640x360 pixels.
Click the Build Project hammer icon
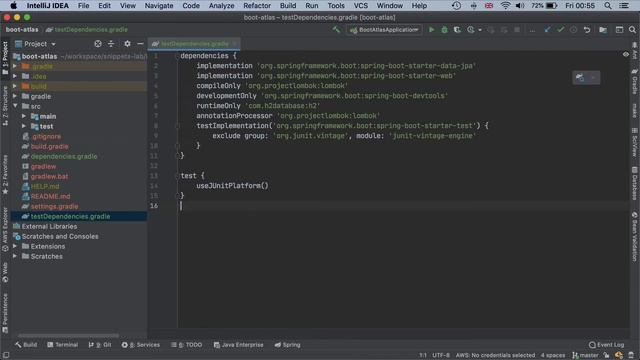(336, 30)
